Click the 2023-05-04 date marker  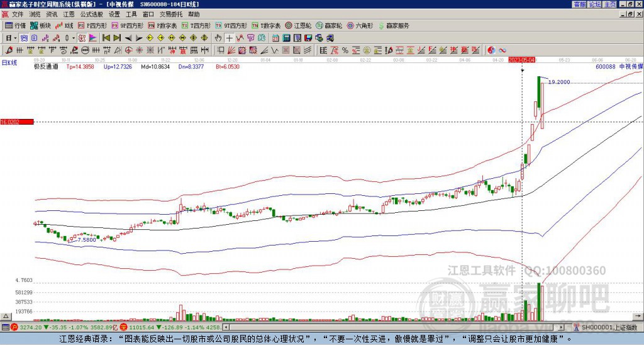pyautogui.click(x=522, y=60)
